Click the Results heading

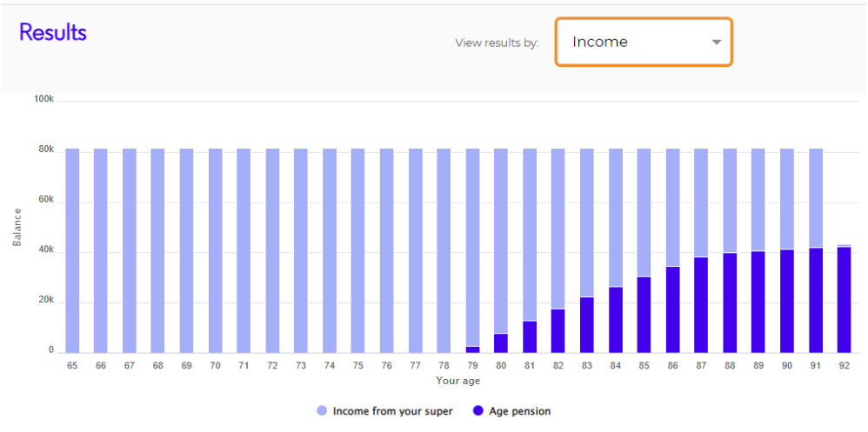[53, 33]
